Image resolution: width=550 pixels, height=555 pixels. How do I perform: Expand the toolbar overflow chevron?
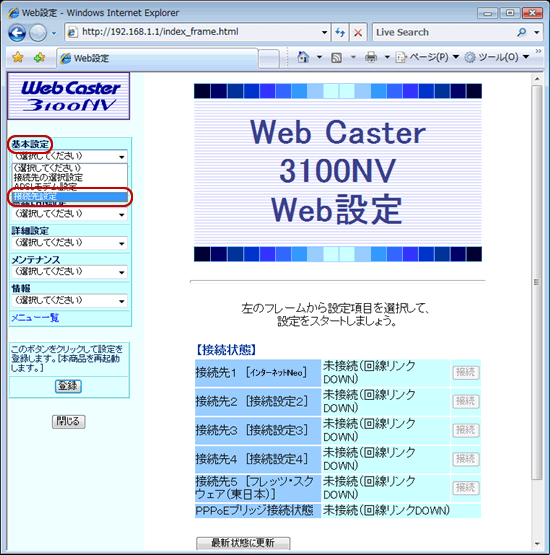click(x=538, y=51)
